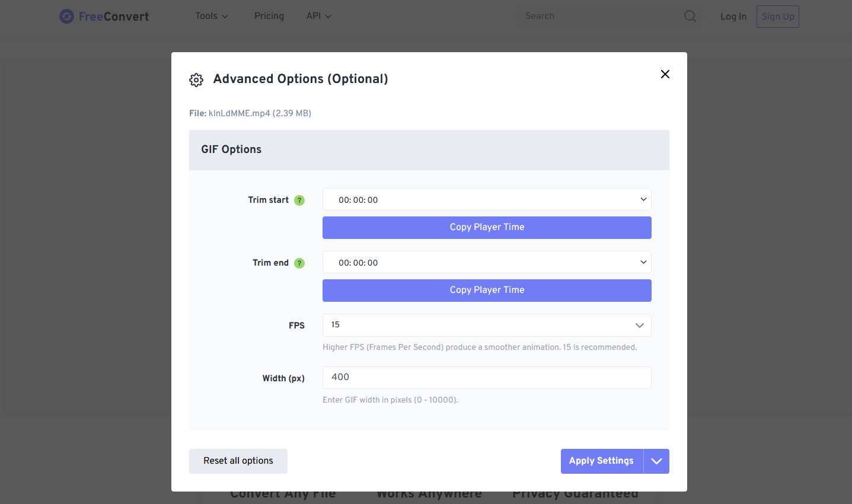Open the API menu
Image resolution: width=852 pixels, height=504 pixels.
tap(318, 16)
